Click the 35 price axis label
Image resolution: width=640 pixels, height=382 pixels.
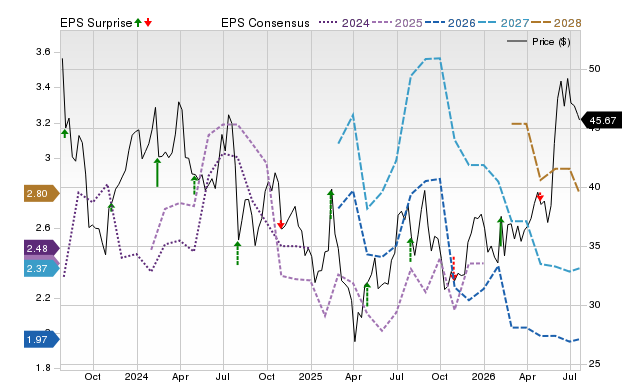pos(594,246)
